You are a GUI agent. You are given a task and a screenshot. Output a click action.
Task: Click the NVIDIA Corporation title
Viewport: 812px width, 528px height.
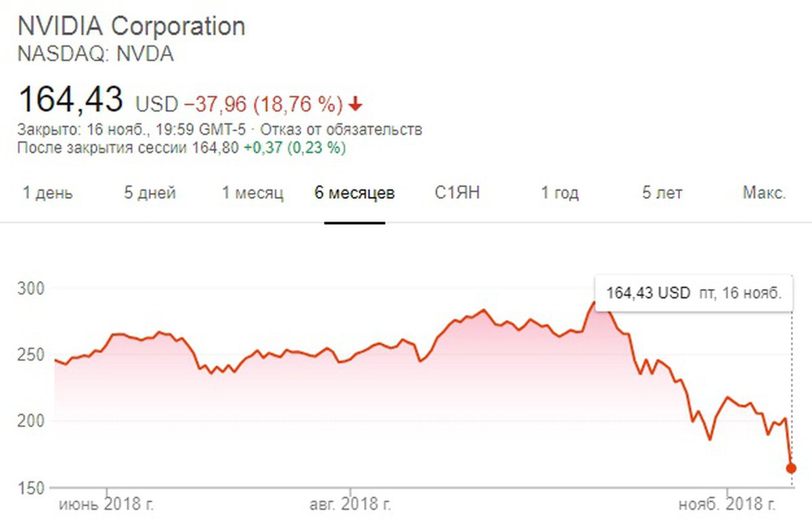click(131, 26)
